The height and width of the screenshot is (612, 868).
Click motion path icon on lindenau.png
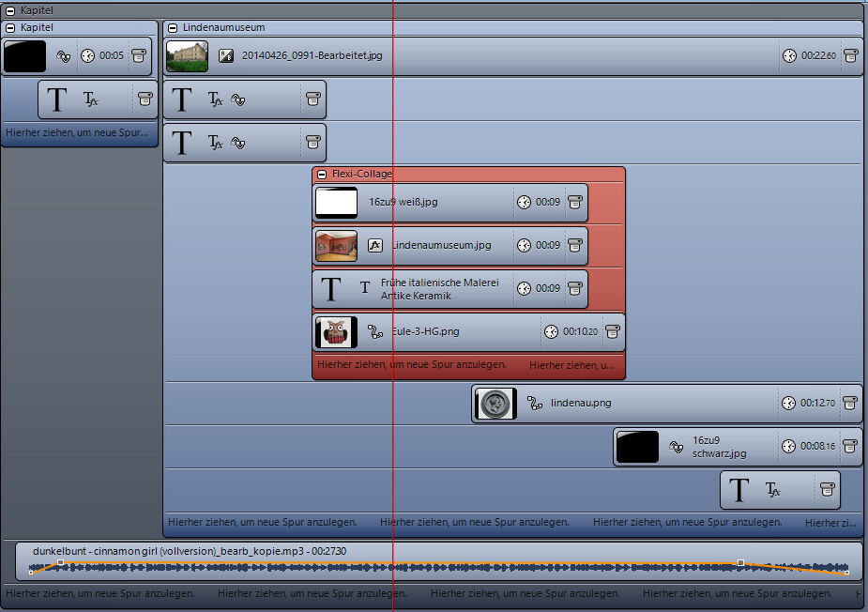coord(535,404)
